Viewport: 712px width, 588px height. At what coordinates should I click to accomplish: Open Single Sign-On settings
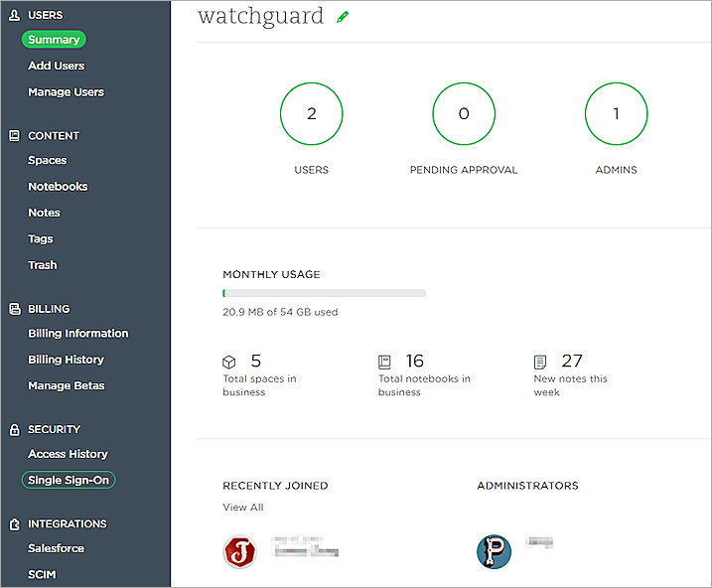pyautogui.click(x=69, y=480)
